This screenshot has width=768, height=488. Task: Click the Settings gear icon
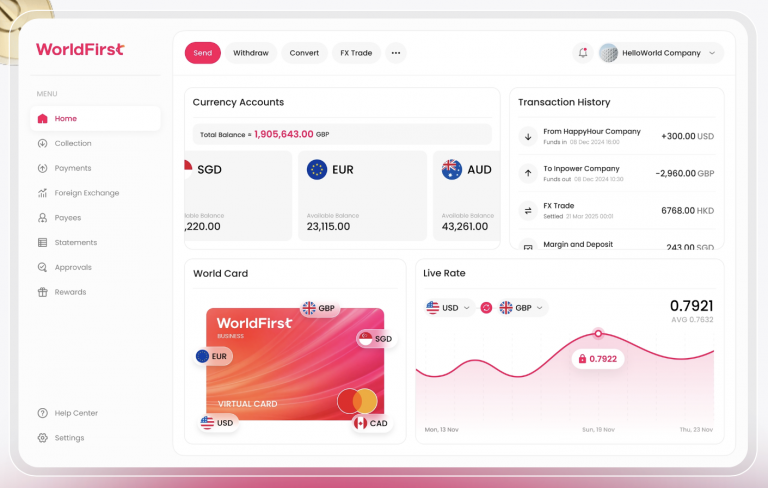click(x=43, y=438)
